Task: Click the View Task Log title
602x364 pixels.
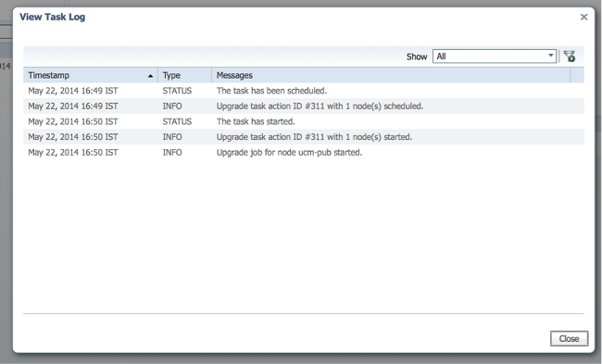Action: pyautogui.click(x=53, y=18)
